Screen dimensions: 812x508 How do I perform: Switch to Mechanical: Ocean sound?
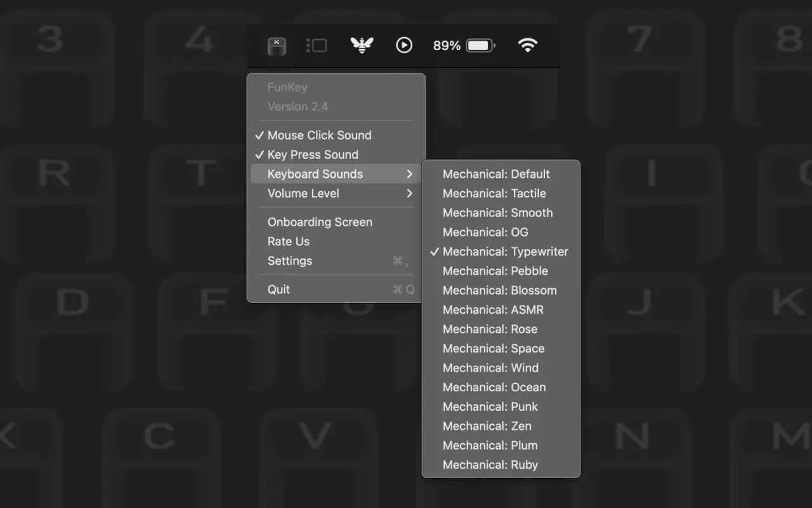[x=494, y=387]
